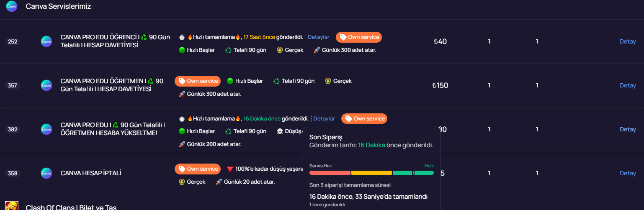Screen dimensions: 644x210
Task: Select the ID badge 382
Action: (x=13, y=129)
